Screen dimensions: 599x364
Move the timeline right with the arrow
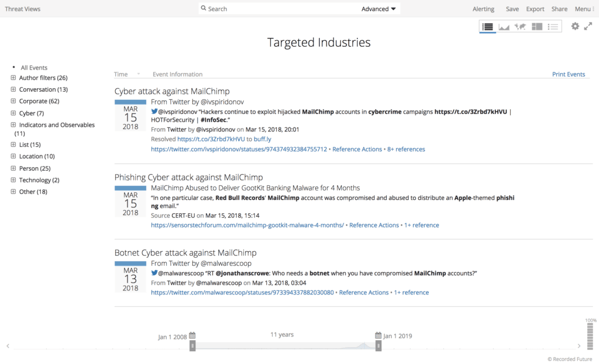point(579,346)
